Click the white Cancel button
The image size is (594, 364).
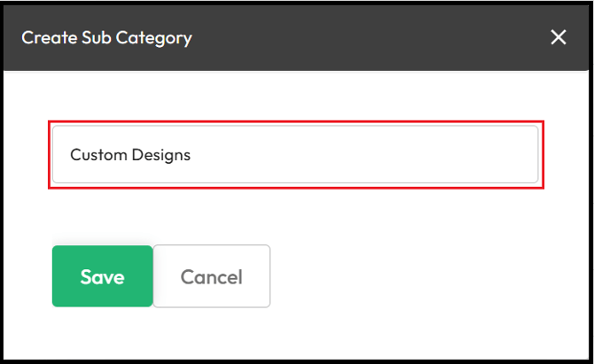211,276
